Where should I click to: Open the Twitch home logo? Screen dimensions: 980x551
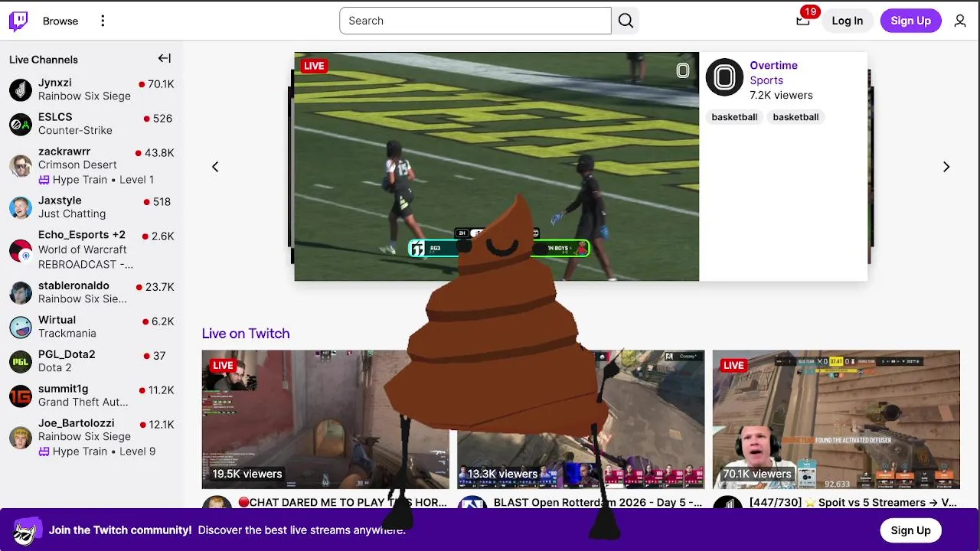click(18, 21)
